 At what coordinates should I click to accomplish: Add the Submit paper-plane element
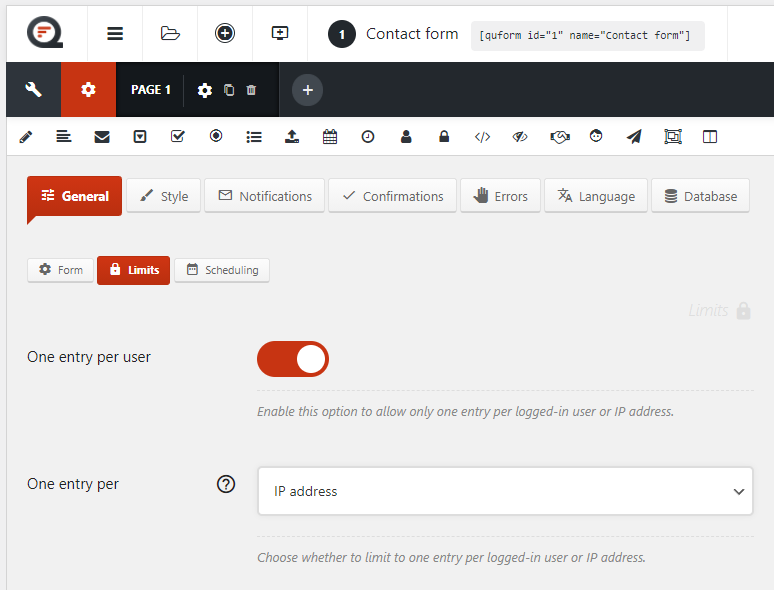(634, 137)
